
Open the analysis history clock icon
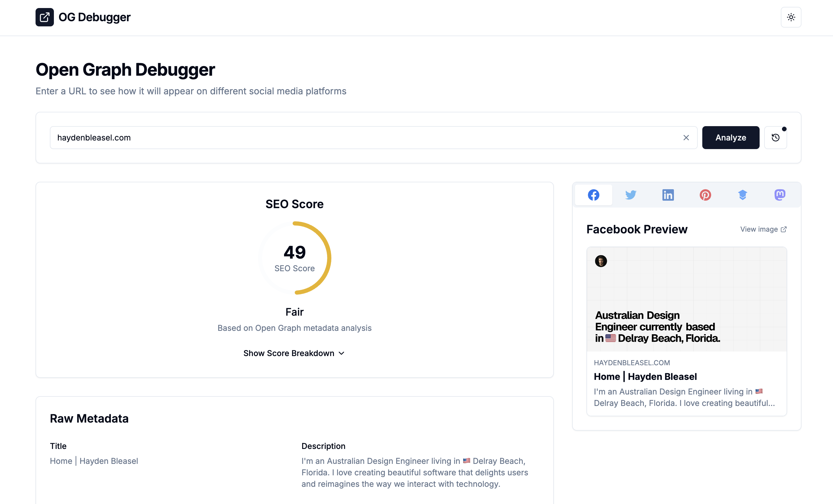[776, 138]
